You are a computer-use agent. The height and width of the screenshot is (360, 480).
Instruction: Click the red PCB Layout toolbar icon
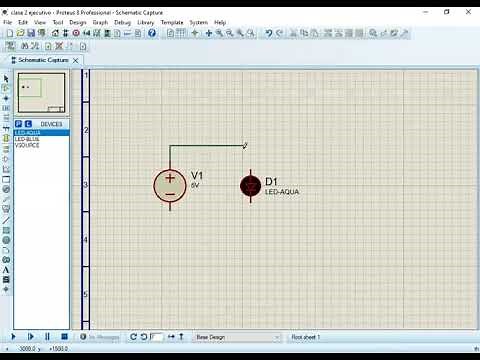pos(76,33)
